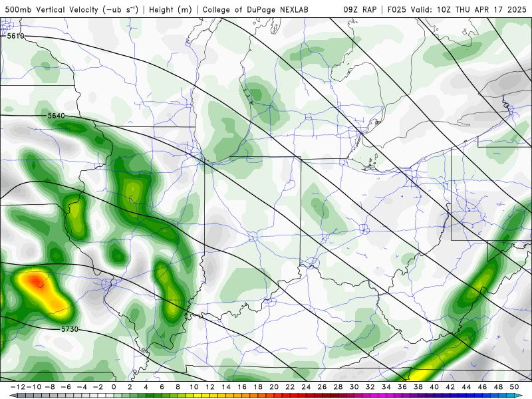The image size is (532, 399).
Task: Click the 24 color scale value
Action: pyautogui.click(x=306, y=387)
